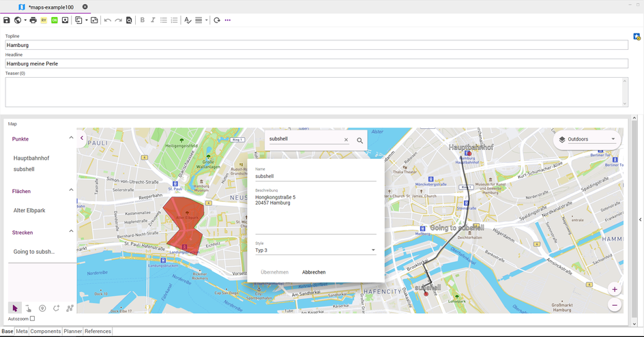Click the Headline field Hamburg meine Perle
Screen dimensions: 644x337
pyautogui.click(x=317, y=63)
